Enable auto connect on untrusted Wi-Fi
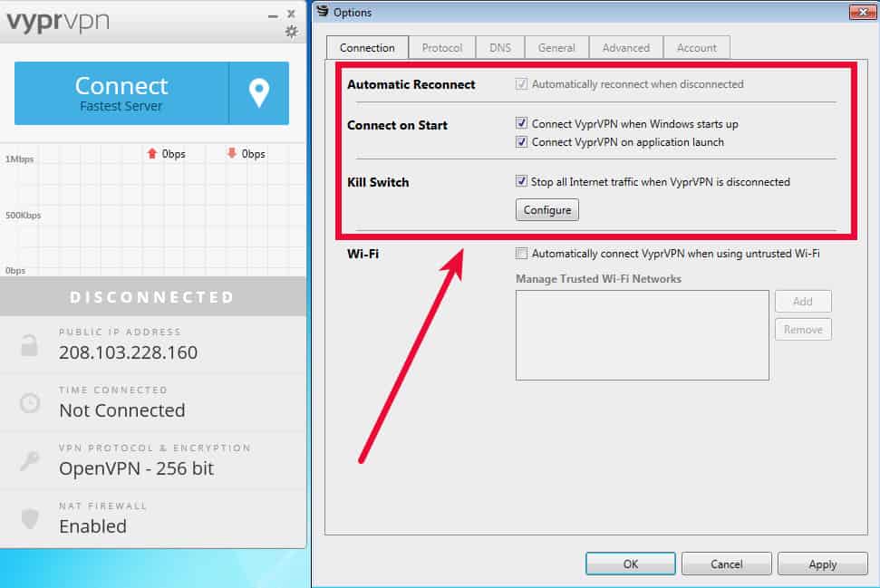This screenshot has width=880, height=588. pyautogui.click(x=521, y=254)
